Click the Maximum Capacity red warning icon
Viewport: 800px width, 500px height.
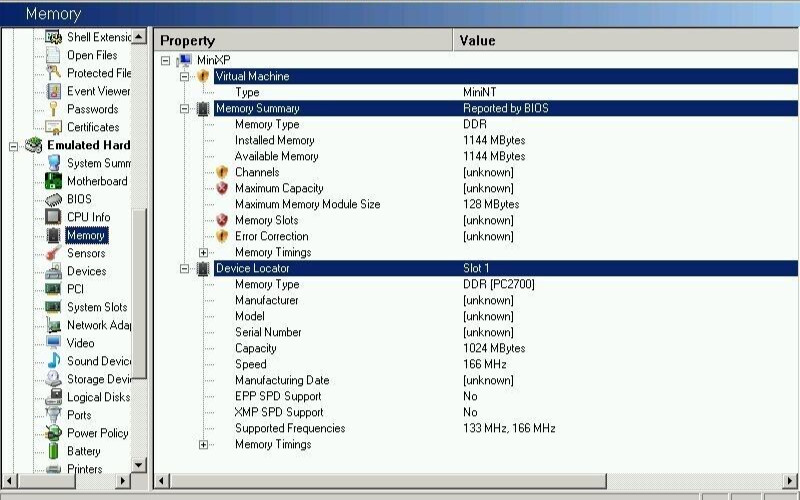click(222, 188)
